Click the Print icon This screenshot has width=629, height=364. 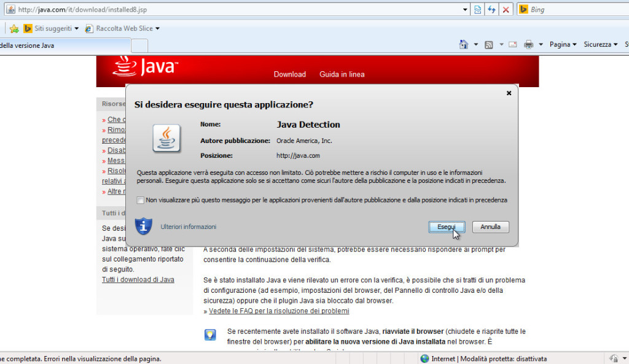point(529,44)
